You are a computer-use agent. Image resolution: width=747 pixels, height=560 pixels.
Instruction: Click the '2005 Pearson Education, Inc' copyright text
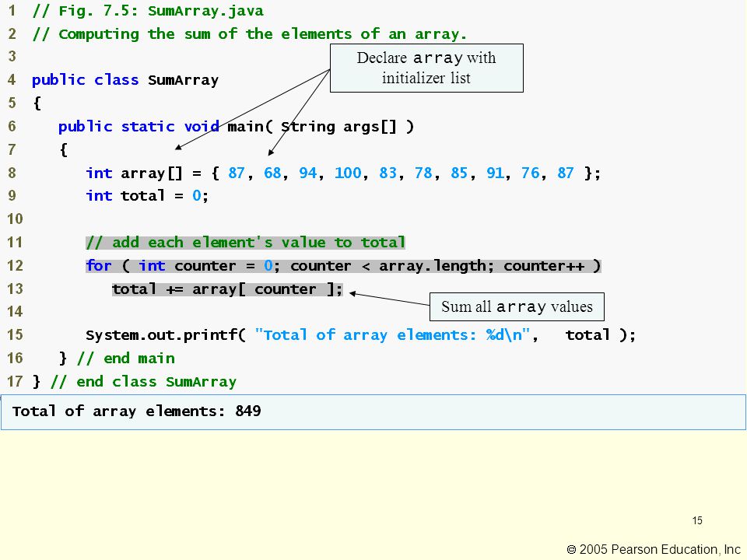654,550
